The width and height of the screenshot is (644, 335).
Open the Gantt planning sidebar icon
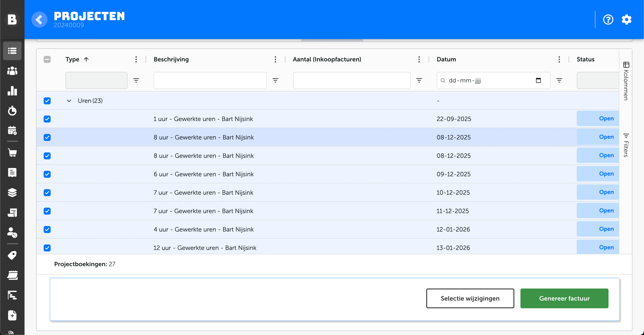tap(12, 295)
